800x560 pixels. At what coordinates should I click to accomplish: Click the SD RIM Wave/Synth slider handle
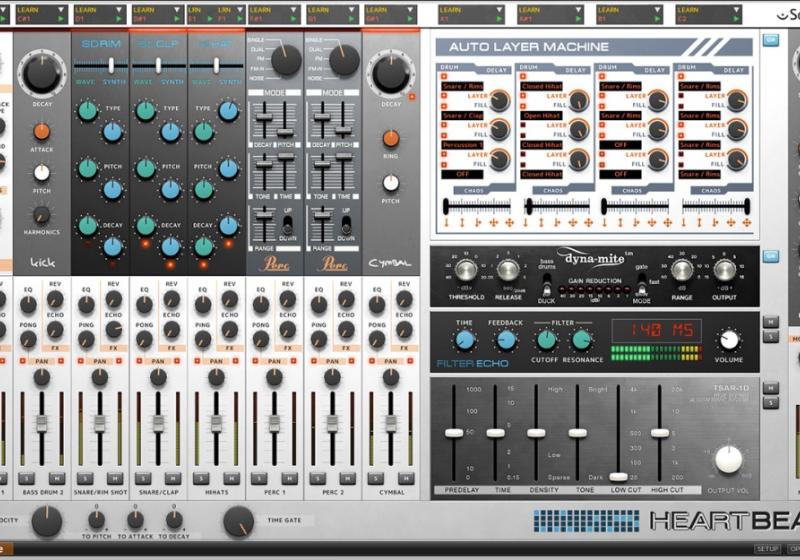tap(111, 65)
